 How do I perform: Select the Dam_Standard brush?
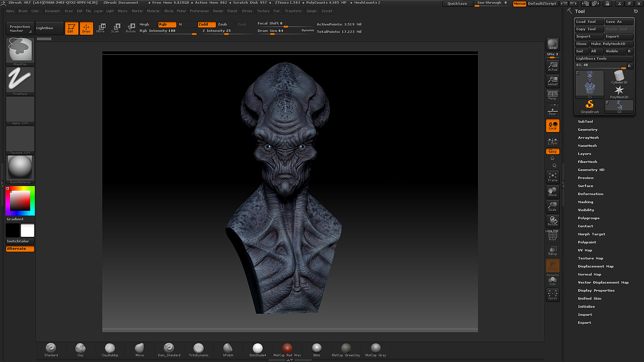tap(169, 350)
